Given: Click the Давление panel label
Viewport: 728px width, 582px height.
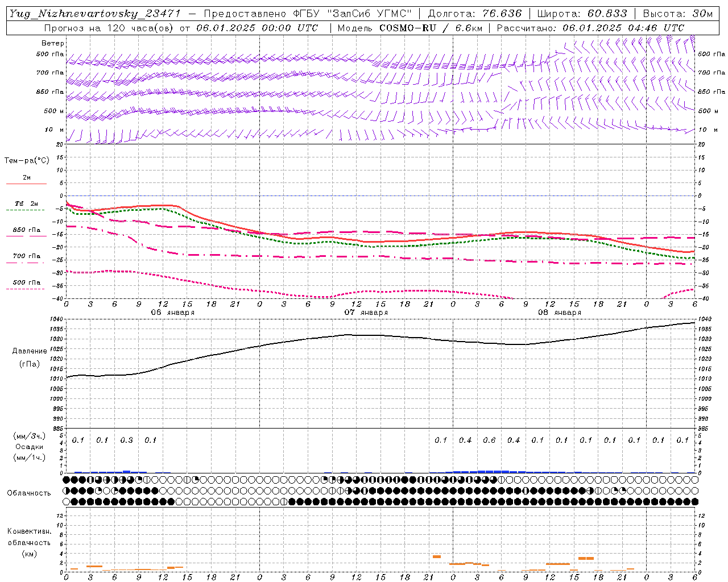Looking at the screenshot, I should point(30,351).
